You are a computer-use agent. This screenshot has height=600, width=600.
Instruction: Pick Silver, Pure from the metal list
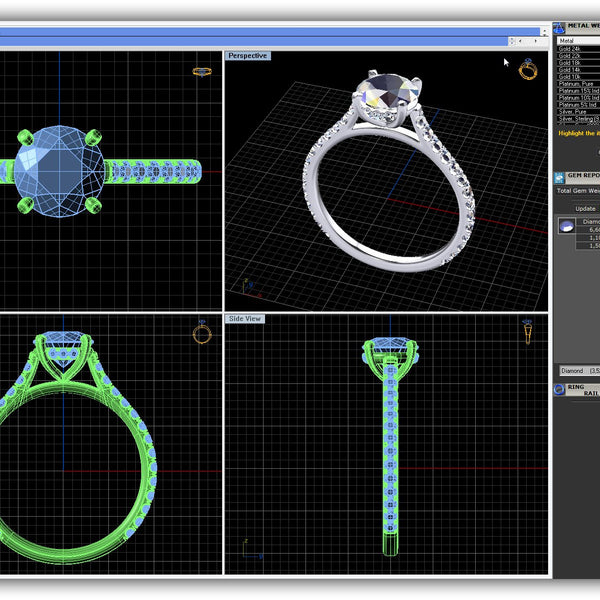click(x=574, y=111)
